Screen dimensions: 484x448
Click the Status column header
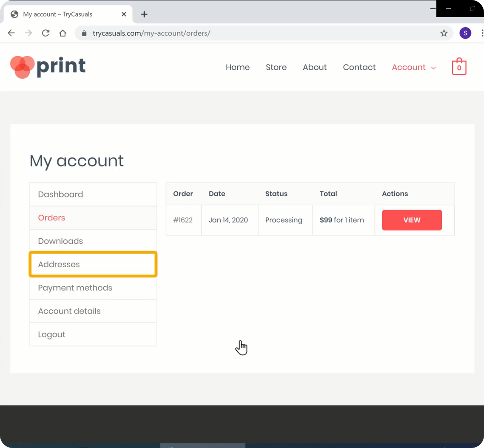(x=276, y=194)
